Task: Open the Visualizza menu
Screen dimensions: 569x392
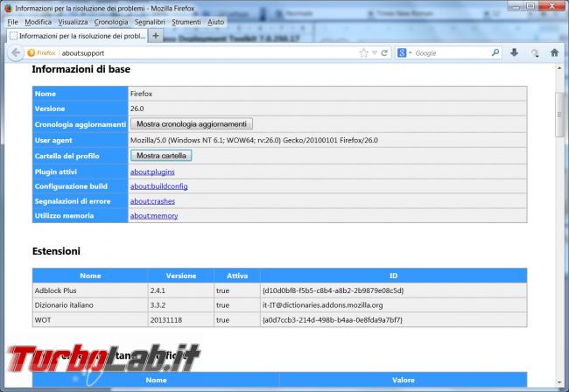Action: click(73, 22)
